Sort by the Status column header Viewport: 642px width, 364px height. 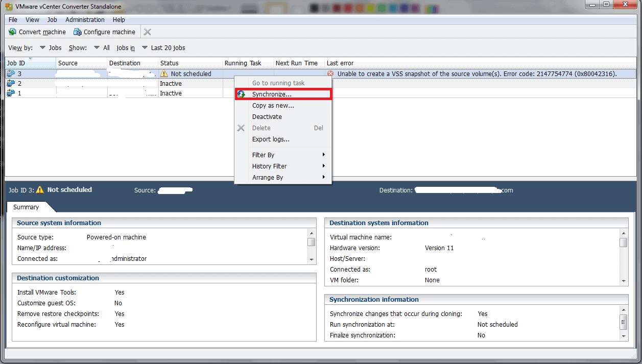(190, 63)
